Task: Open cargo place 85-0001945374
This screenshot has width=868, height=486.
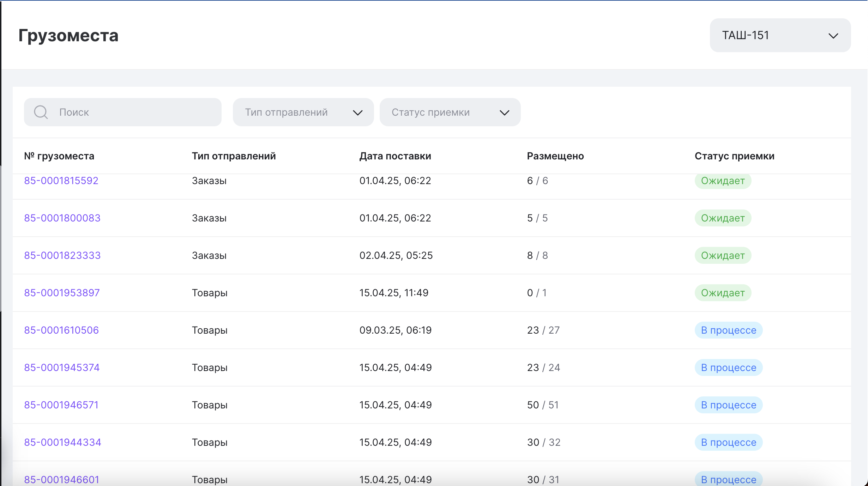Action: point(62,367)
